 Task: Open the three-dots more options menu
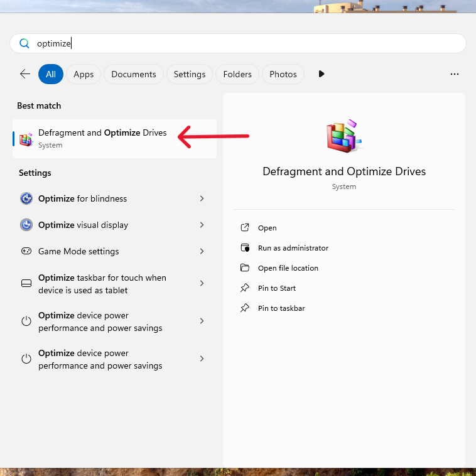click(455, 74)
